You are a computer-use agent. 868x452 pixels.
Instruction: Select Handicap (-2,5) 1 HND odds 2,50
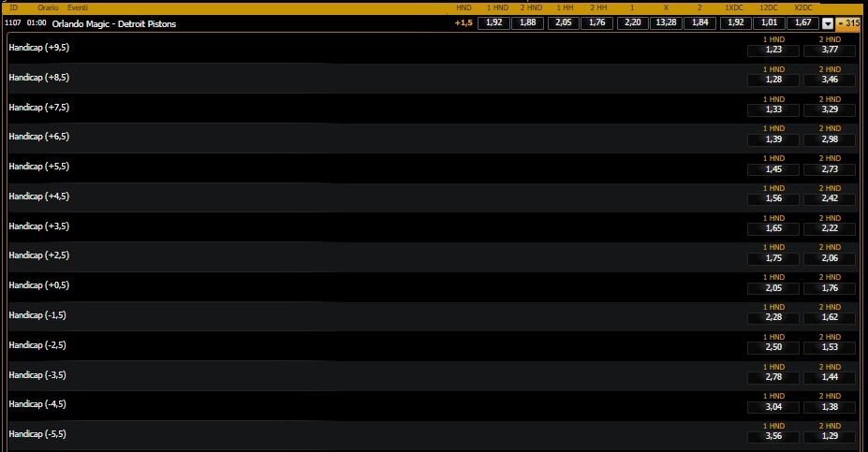(773, 347)
